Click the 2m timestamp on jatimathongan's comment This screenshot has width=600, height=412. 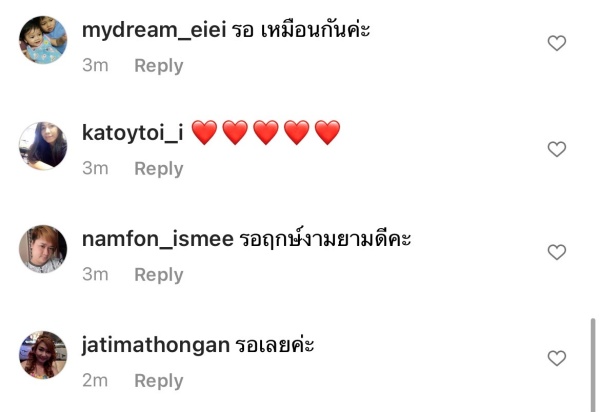95,381
